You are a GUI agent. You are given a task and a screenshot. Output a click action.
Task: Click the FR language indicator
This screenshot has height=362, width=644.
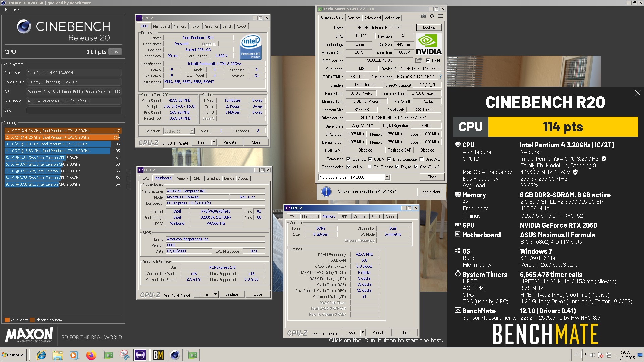[577, 354]
